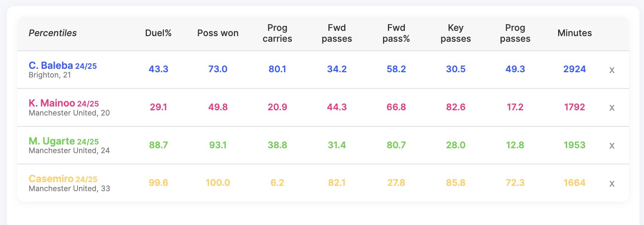This screenshot has width=644, height=225.
Task: Open K. Mainoo 24/25 player link
Action: (64, 103)
